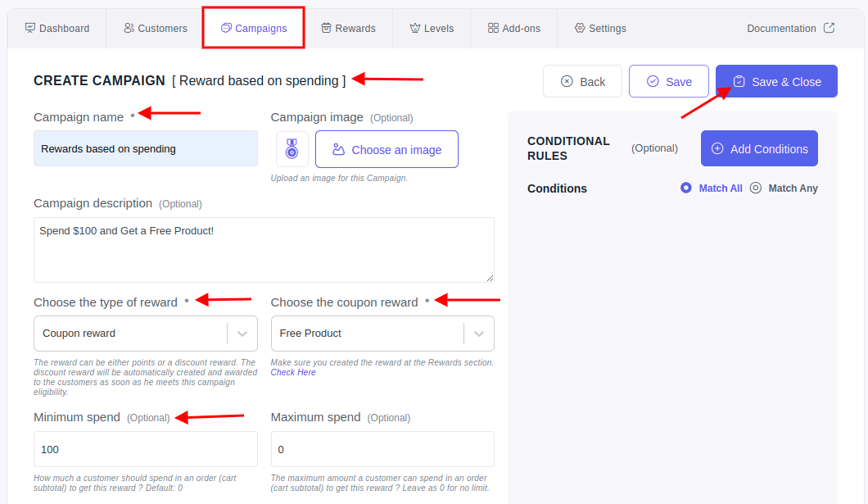Click the Rewards gift box icon
The width and height of the screenshot is (868, 504).
tap(327, 28)
